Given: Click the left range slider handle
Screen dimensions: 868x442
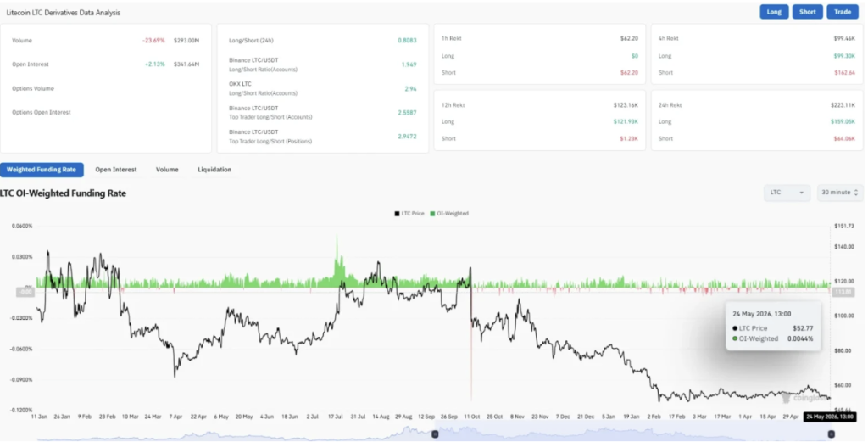Looking at the screenshot, I should tap(435, 434).
